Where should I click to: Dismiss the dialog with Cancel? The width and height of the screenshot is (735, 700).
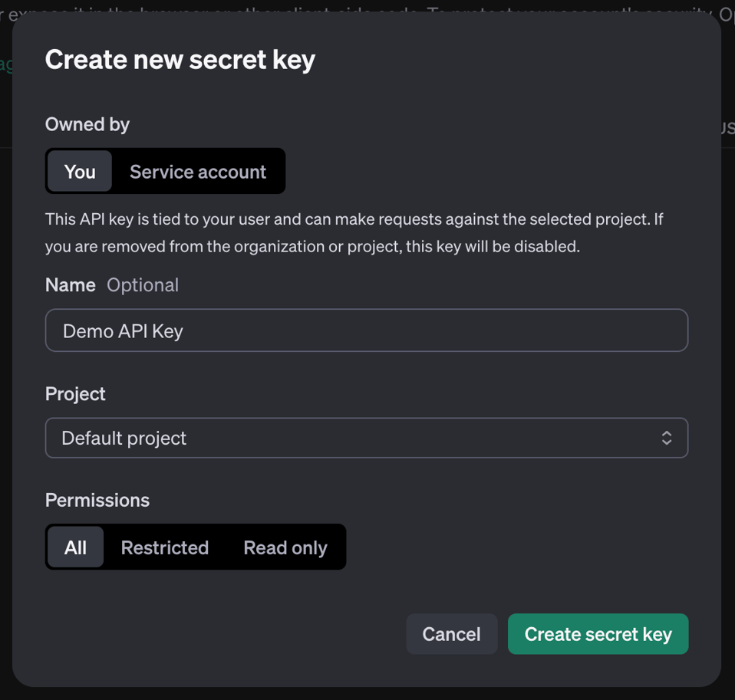click(451, 634)
